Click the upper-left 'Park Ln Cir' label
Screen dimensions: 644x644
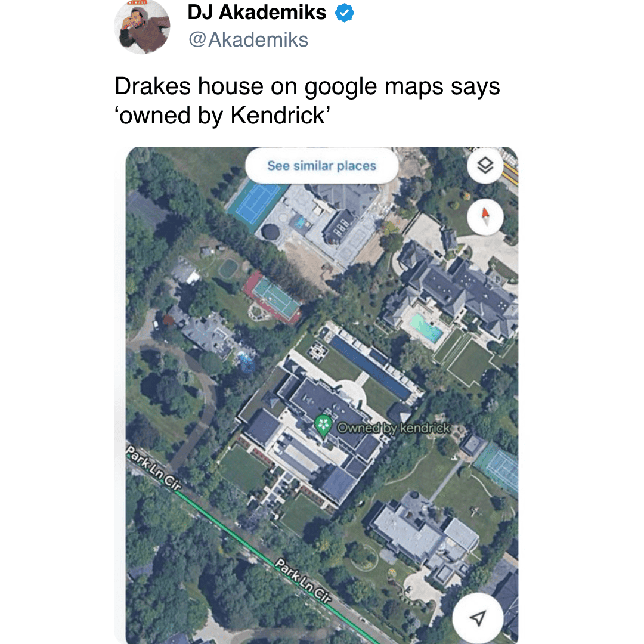[x=154, y=467]
